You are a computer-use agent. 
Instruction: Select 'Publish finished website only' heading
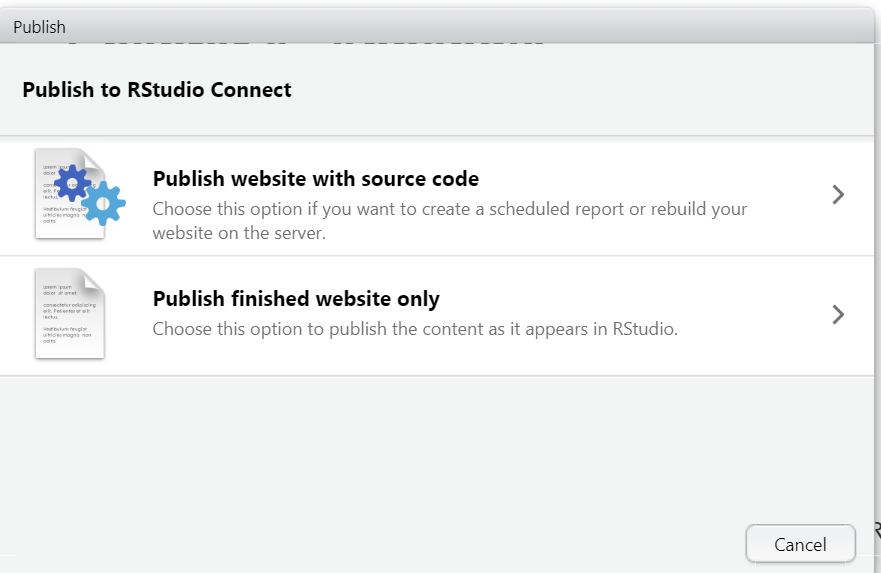(295, 299)
